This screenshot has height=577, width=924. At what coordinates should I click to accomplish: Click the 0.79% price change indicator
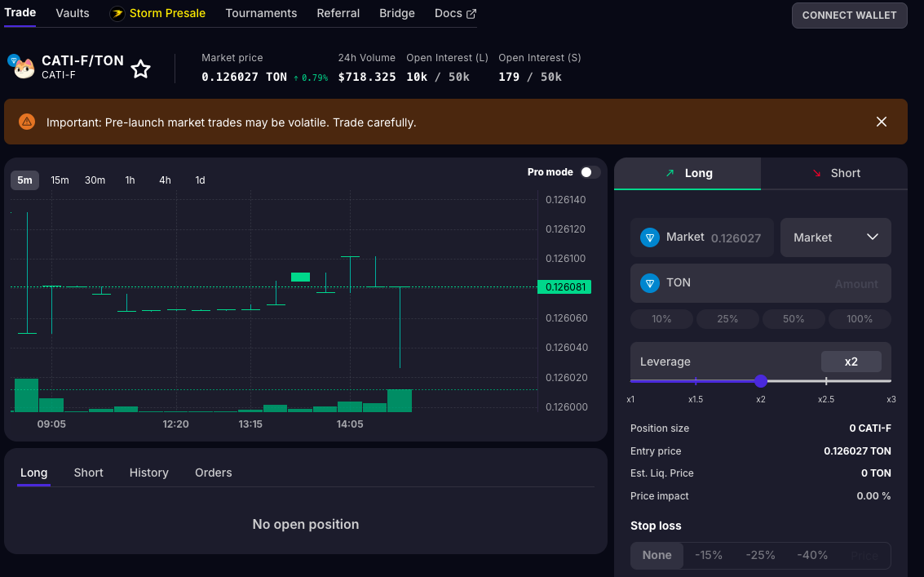311,78
